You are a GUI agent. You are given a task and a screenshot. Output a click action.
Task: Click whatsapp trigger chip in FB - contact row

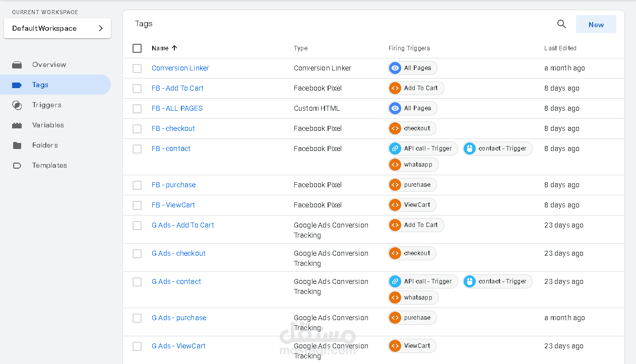click(413, 165)
